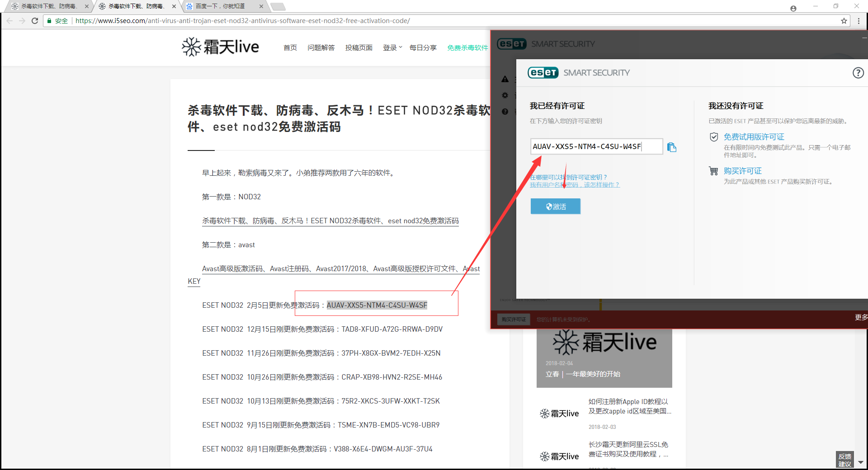Click thumbnail beside 阿里云SSL post
This screenshot has width=868, height=470.
[559, 456]
